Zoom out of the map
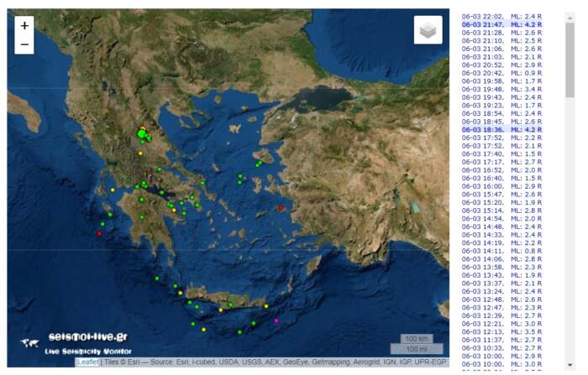Screen dimensions: 588x375 (x=24, y=44)
